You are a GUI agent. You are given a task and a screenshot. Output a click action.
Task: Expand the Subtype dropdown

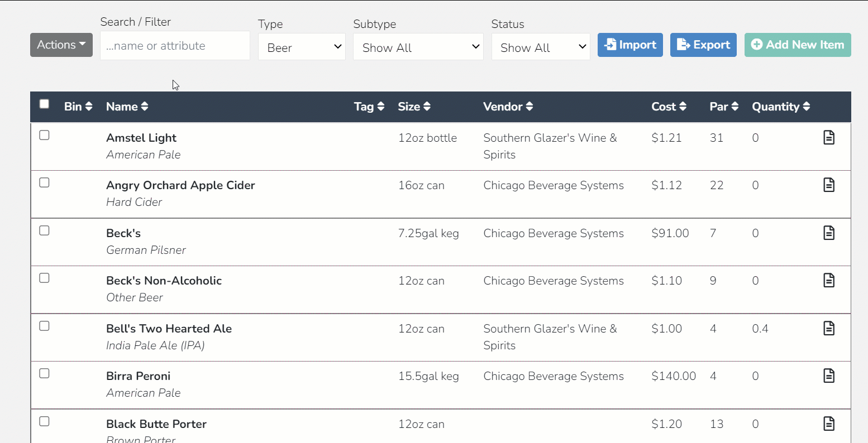pos(418,47)
